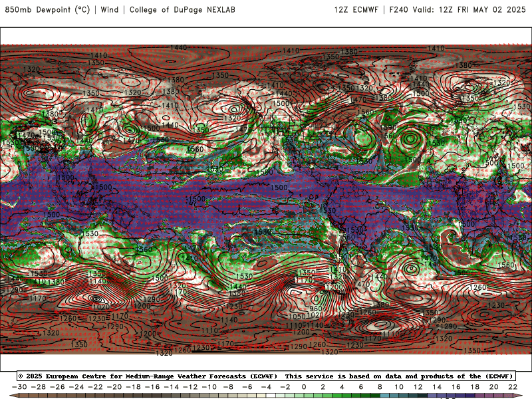This screenshot has height=399, width=532.
Task: Click the '1050' contour label on the map
Action: click(x=297, y=317)
